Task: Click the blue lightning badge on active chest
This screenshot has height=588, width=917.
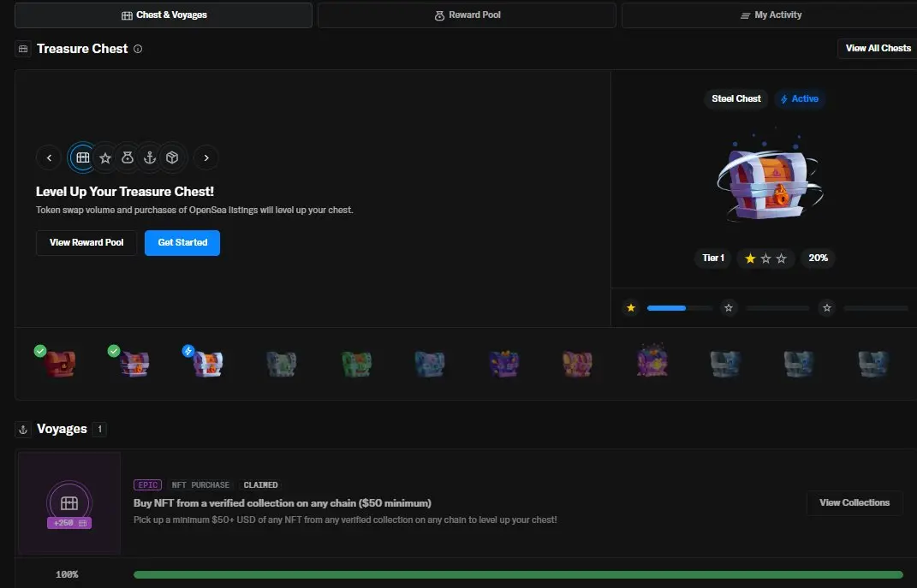Action: click(188, 351)
